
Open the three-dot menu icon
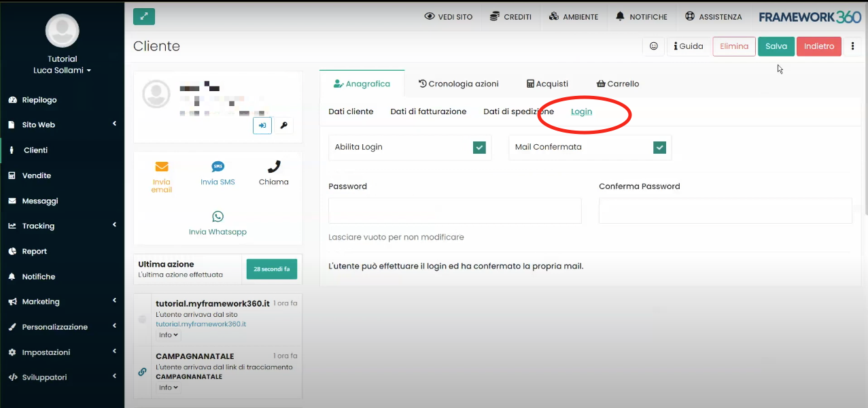point(853,46)
